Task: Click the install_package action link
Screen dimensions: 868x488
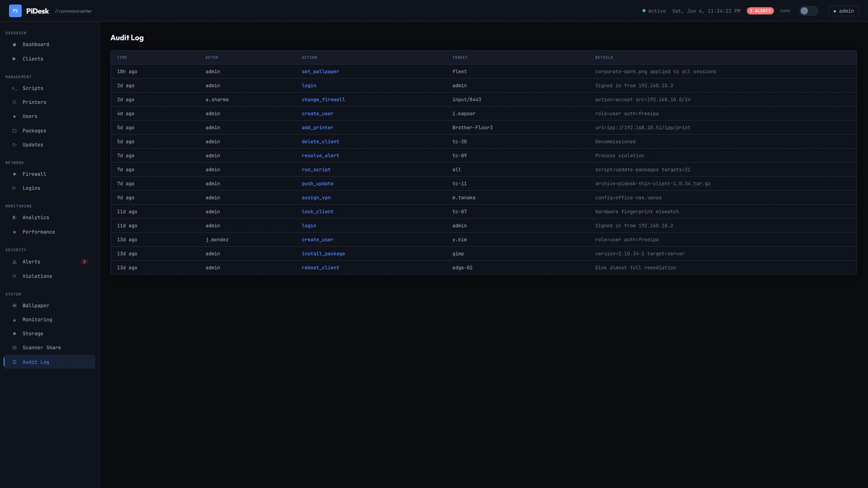Action: click(x=323, y=254)
